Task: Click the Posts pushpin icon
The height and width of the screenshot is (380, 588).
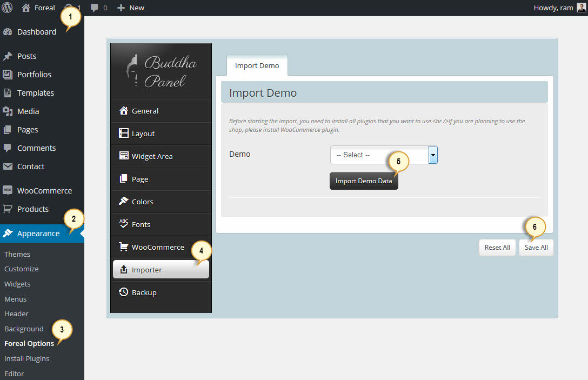Action: pos(8,56)
